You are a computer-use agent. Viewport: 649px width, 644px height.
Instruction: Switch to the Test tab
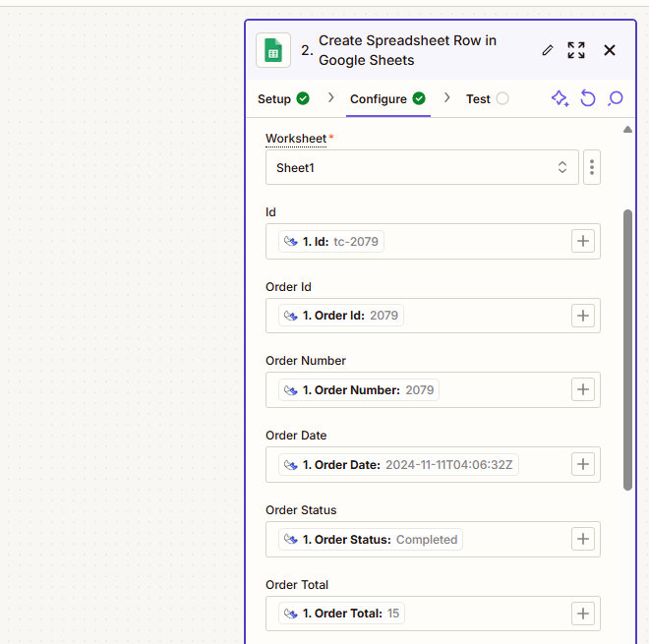tap(487, 99)
